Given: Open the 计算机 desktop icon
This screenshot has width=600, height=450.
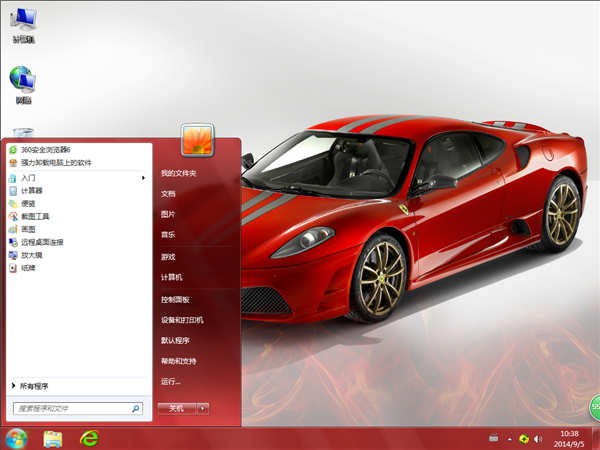Looking at the screenshot, I should (x=21, y=25).
